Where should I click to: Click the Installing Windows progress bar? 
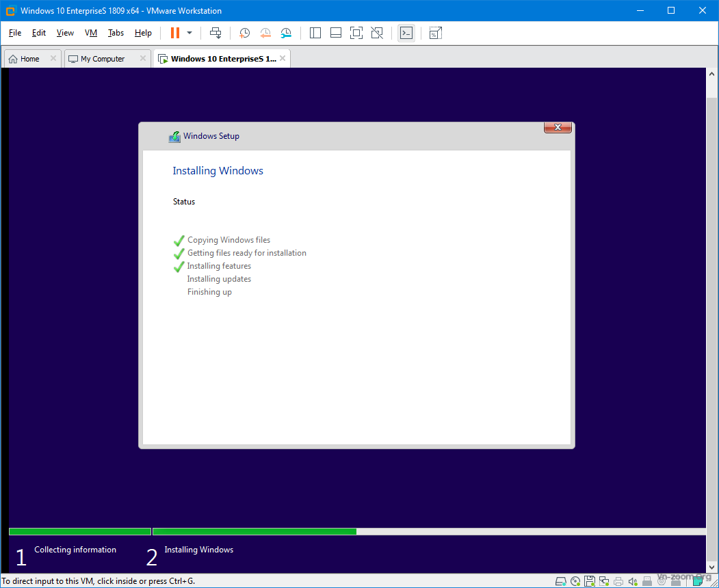[x=429, y=532]
